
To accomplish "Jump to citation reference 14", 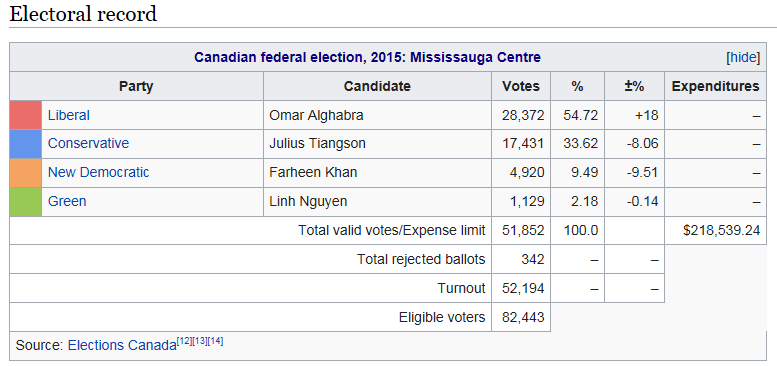I will pyautogui.click(x=215, y=341).
